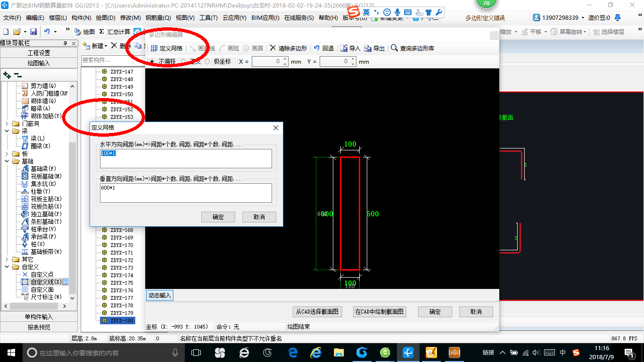
Task: Click the 定义网格 grid toolbar icon
Action: [154, 48]
